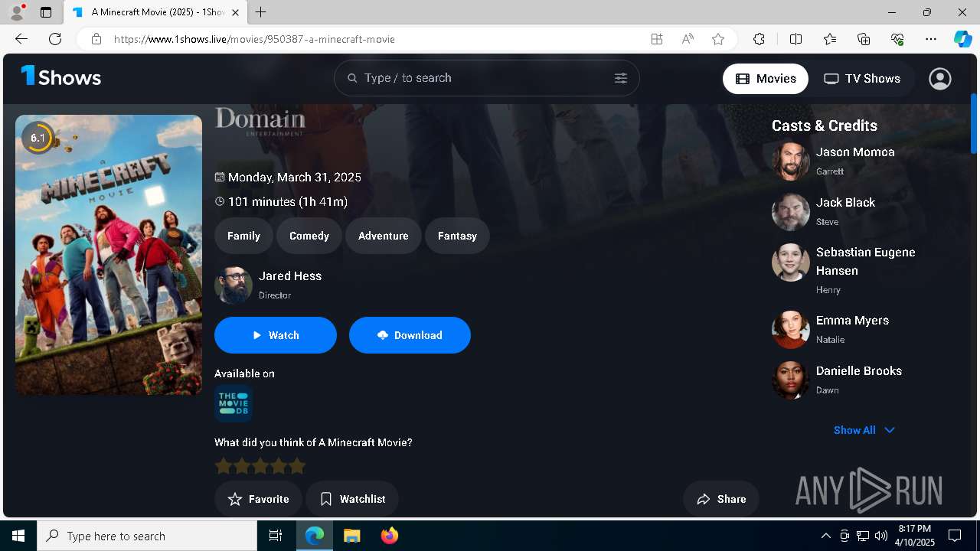Click the browser address bar URL
This screenshot has width=980, height=551.
pyautogui.click(x=254, y=39)
